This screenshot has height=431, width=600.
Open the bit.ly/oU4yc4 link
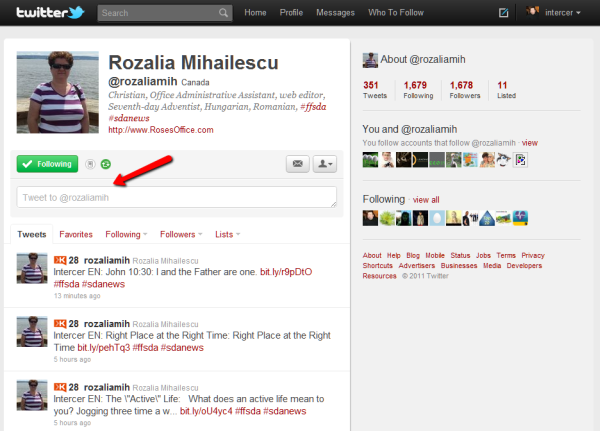coord(206,411)
